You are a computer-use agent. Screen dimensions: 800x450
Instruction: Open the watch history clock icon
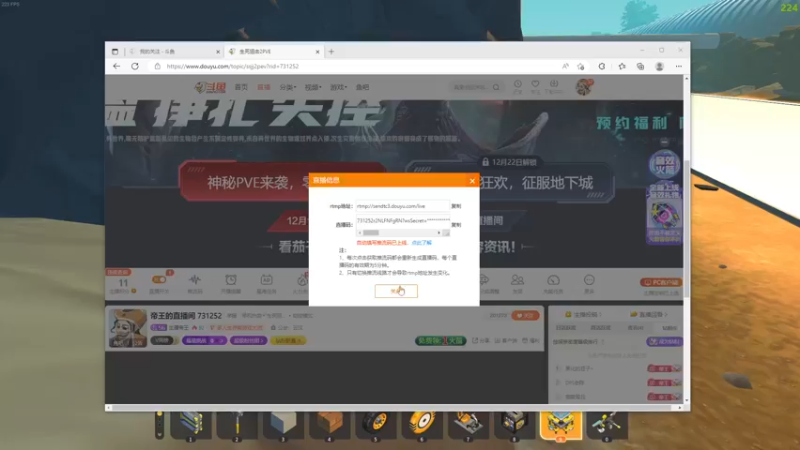point(517,86)
